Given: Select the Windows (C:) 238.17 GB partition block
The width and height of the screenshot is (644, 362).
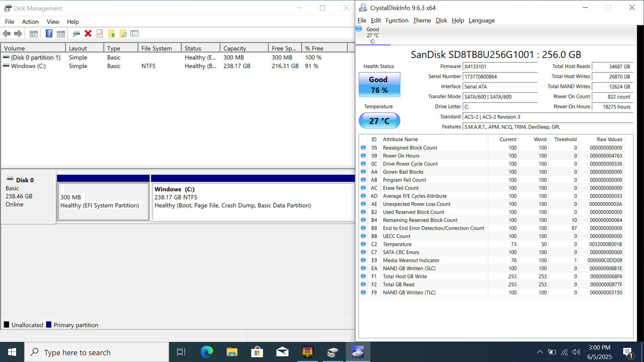Looking at the screenshot, I should click(253, 202).
